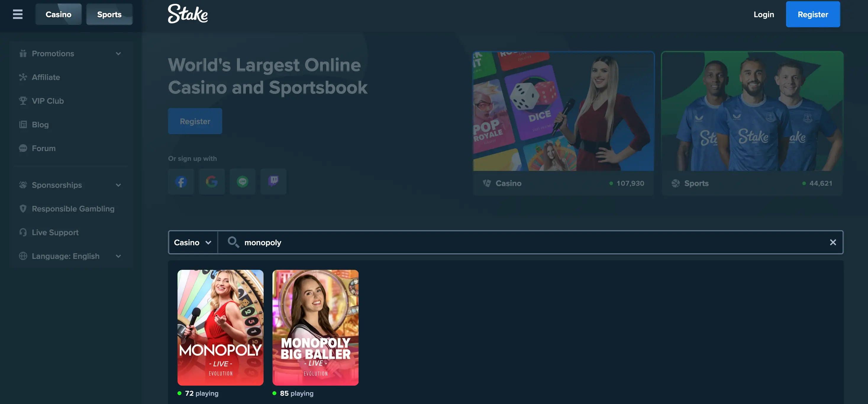
Task: Clear the monopoly search with X
Action: coord(832,242)
